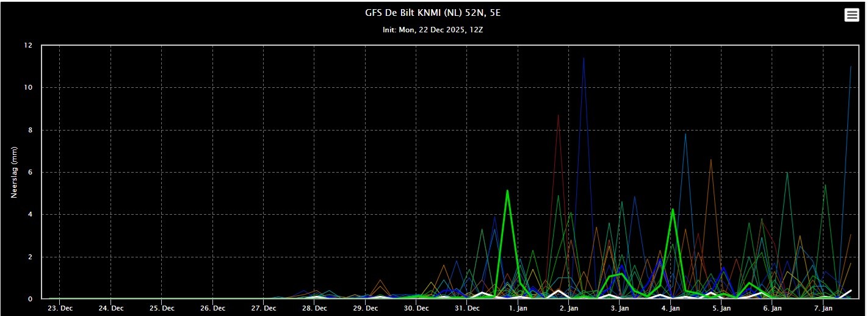Viewport: 868px width, 316px height.
Task: Click the 7. Jan axis label
Action: (823, 308)
